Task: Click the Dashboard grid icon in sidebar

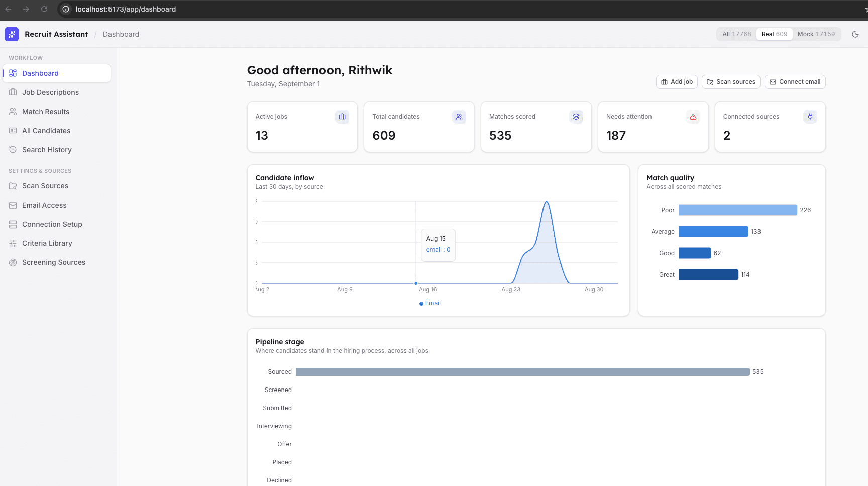Action: tap(13, 73)
